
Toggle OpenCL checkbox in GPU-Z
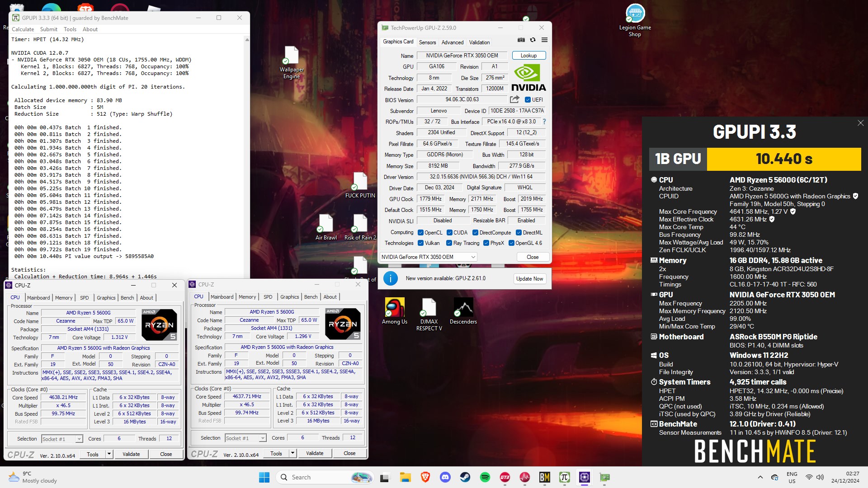[420, 233]
